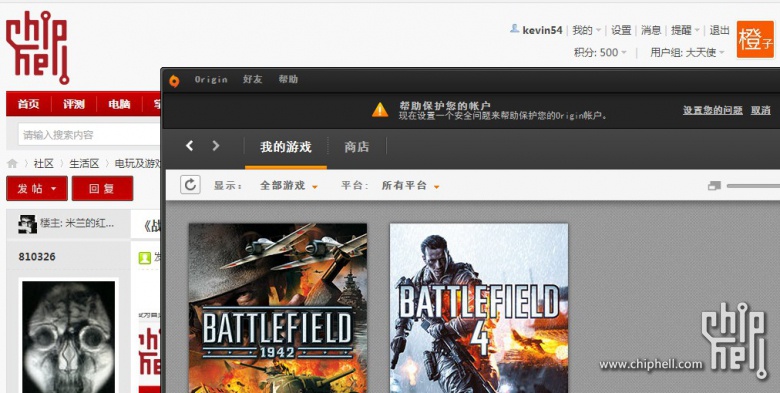
Task: Click the 设置您的问题 link
Action: tap(712, 110)
